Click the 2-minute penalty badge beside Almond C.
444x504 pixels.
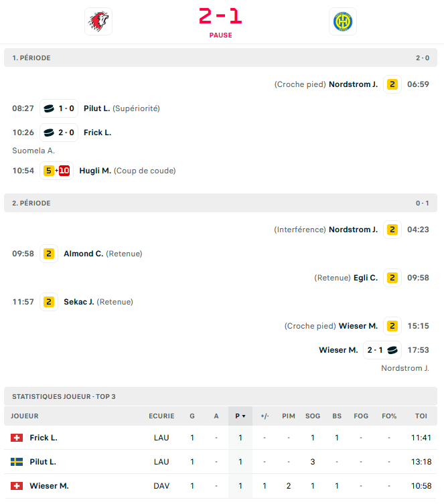click(x=48, y=254)
